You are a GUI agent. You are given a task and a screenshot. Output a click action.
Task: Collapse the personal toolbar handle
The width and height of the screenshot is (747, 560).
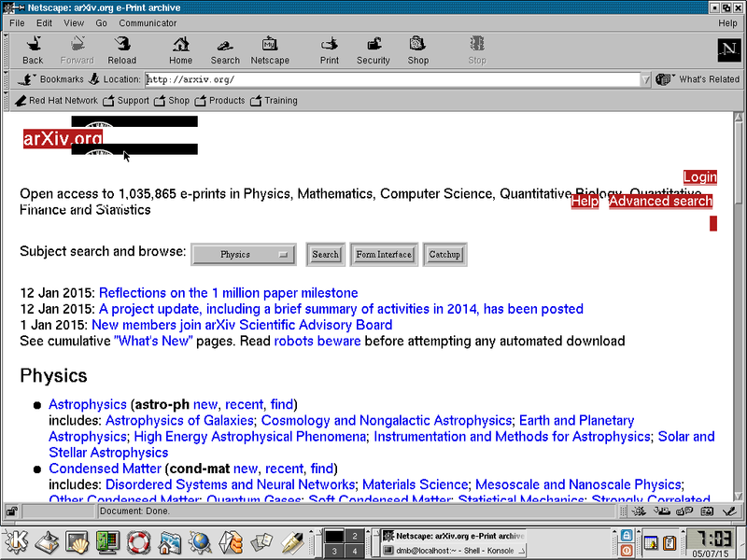coord(6,101)
